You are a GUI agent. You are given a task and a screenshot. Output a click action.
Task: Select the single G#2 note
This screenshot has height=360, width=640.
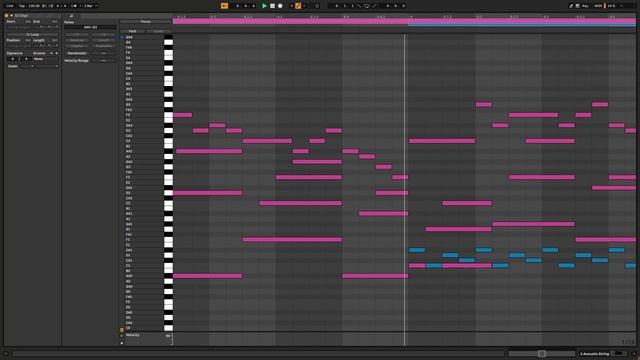click(x=317, y=162)
